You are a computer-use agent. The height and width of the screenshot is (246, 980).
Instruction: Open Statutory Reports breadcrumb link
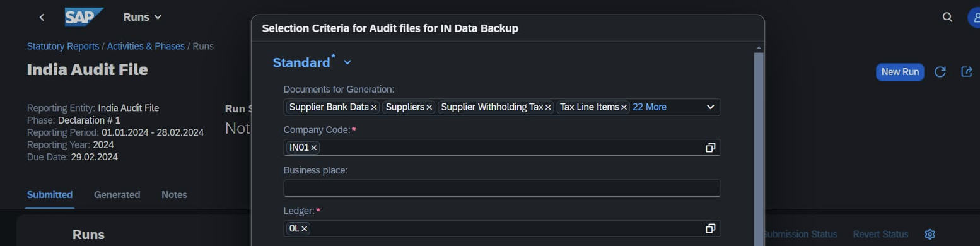63,46
